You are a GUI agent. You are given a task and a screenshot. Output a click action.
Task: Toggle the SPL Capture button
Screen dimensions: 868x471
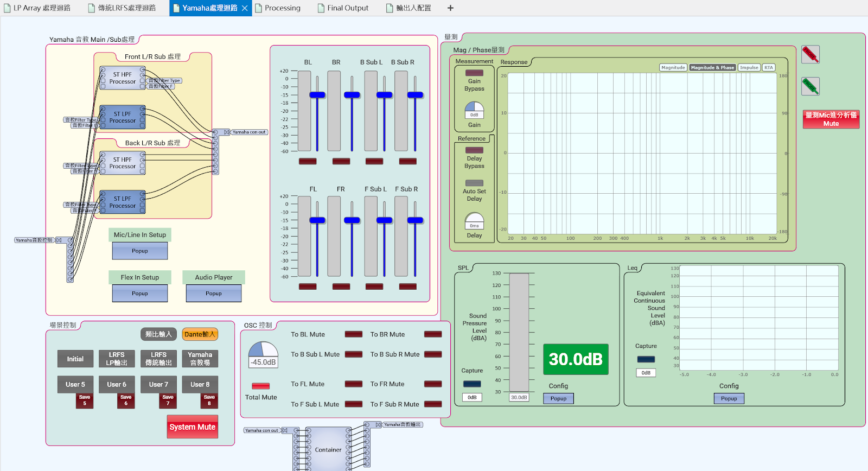click(x=472, y=384)
